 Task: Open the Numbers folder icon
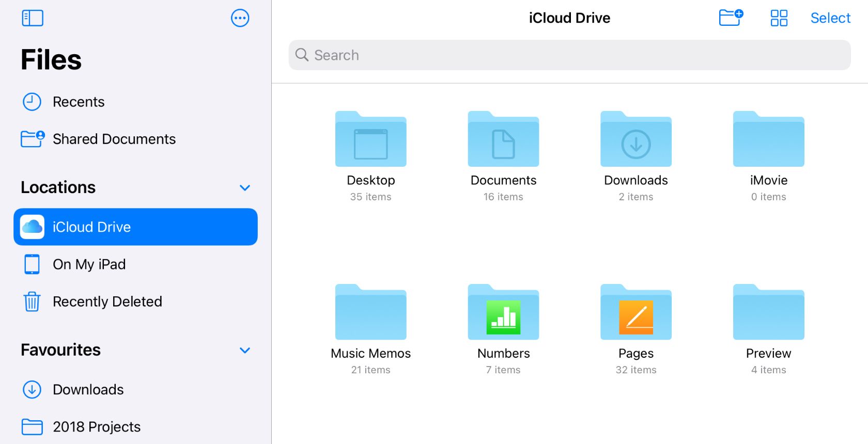(503, 312)
